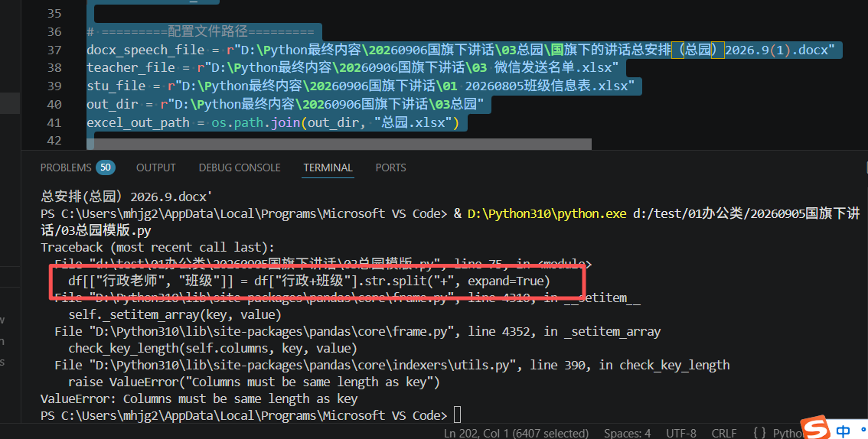Click the Traceback (most recent call last) line
Viewport: 868px width, 439px height.
tap(158, 247)
